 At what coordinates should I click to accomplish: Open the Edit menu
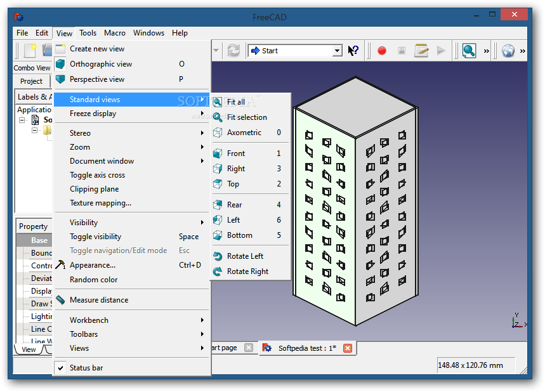42,33
